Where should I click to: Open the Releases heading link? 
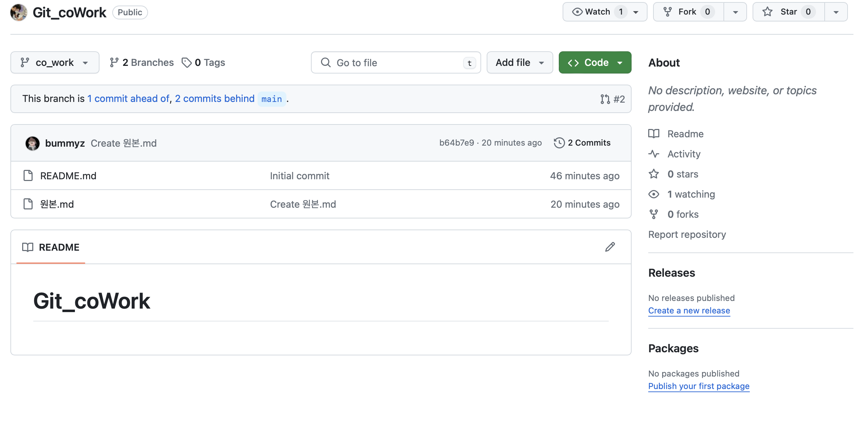pyautogui.click(x=672, y=273)
